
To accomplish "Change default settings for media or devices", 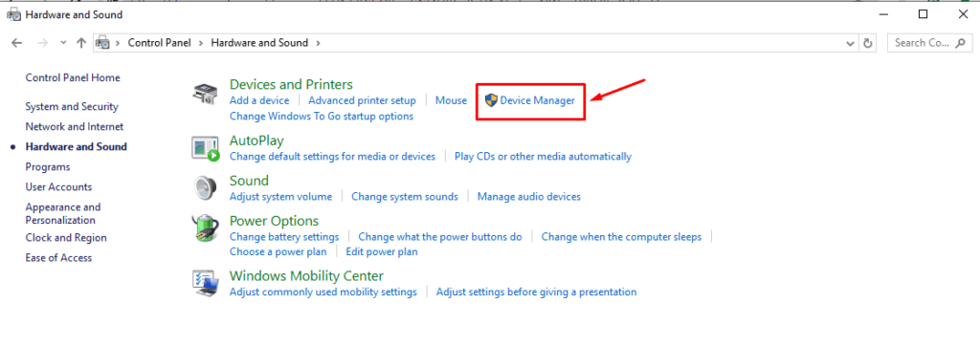I will 332,156.
